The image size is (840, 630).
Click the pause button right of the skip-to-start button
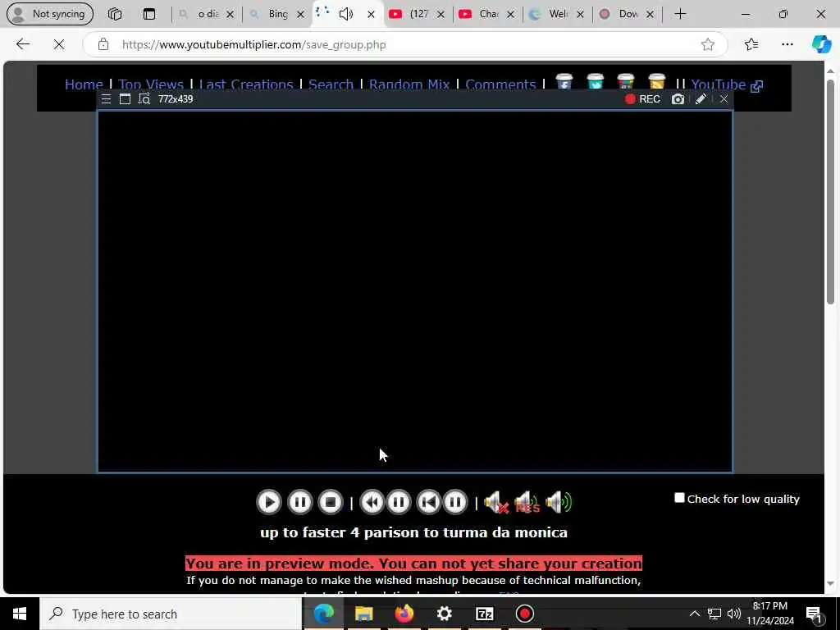point(455,502)
